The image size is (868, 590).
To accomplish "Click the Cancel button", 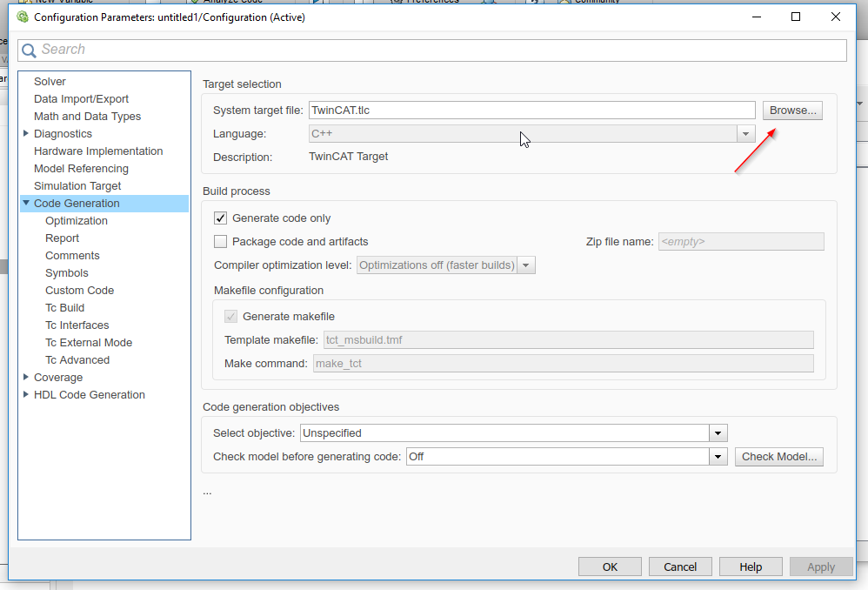I will (x=680, y=567).
